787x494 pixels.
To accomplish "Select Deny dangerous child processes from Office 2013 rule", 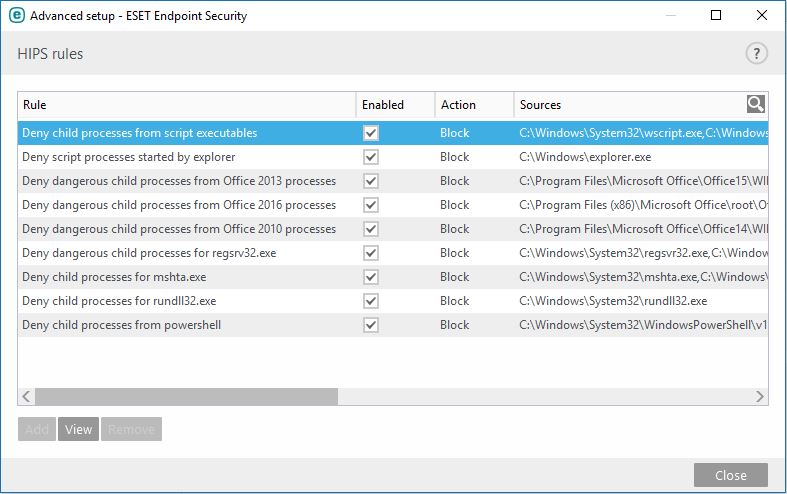I will [x=179, y=181].
